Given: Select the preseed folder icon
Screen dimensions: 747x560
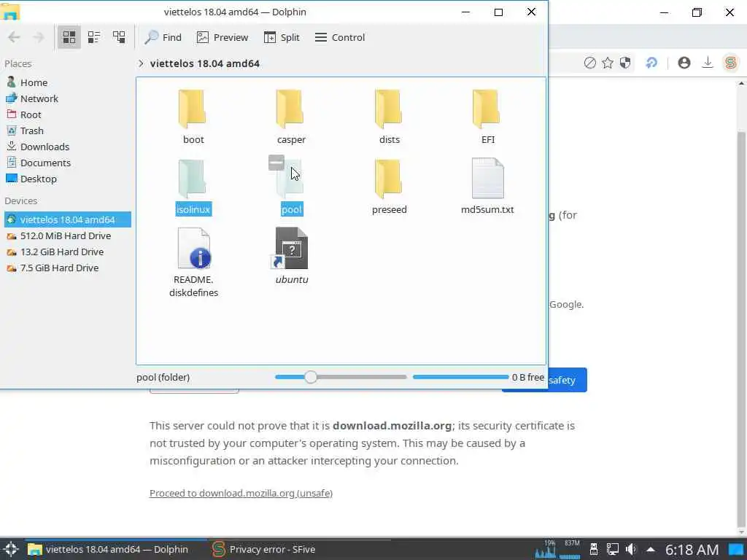Looking at the screenshot, I should [389, 179].
